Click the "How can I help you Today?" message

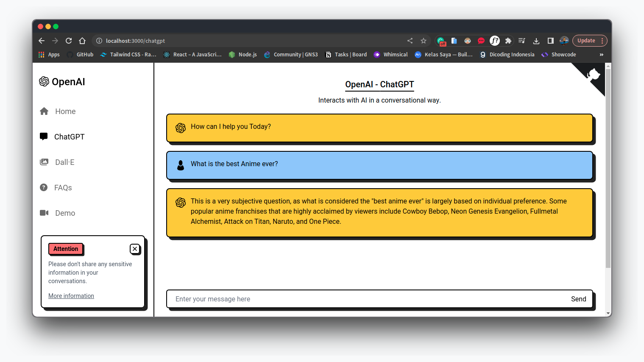[x=379, y=128]
